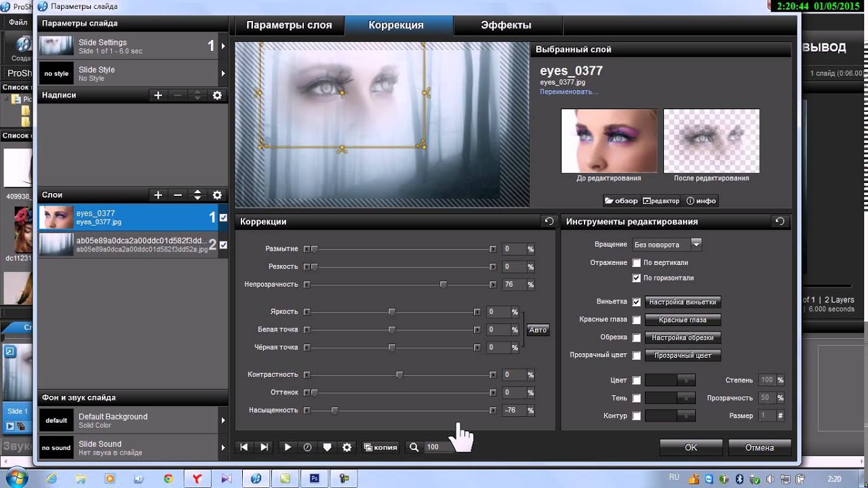Reset all Коррекции with the undo icon
This screenshot has height=488, width=868.
pyautogui.click(x=549, y=221)
